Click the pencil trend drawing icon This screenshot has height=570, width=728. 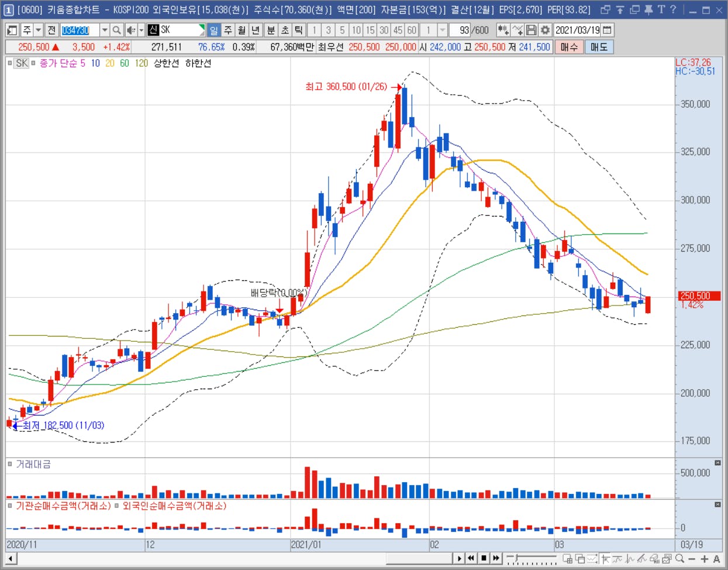(642, 558)
